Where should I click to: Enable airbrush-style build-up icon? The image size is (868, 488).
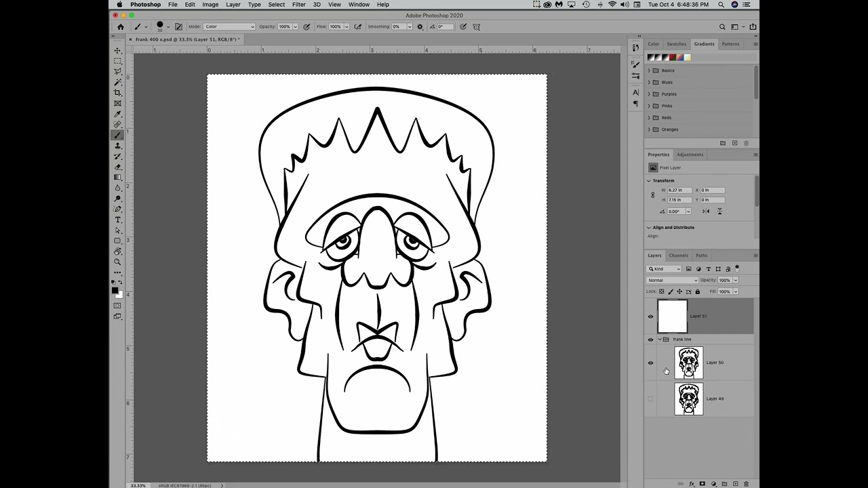tap(358, 27)
